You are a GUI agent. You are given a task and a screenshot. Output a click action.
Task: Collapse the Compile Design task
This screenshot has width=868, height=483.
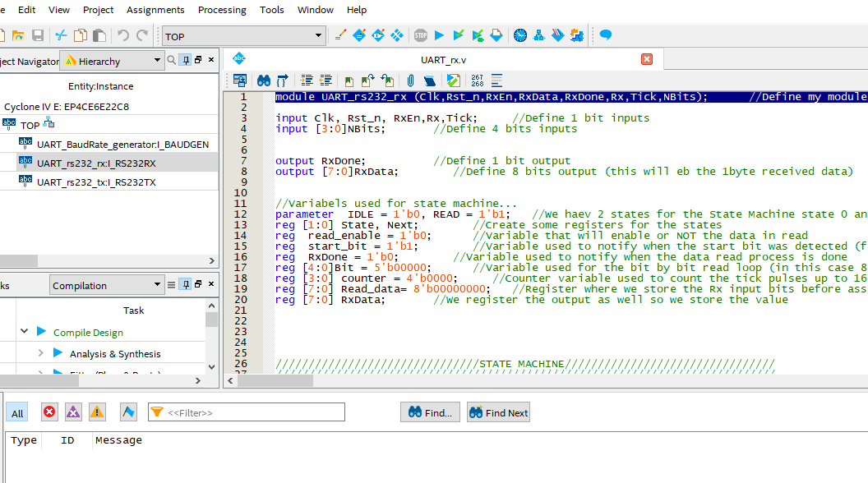click(25, 331)
